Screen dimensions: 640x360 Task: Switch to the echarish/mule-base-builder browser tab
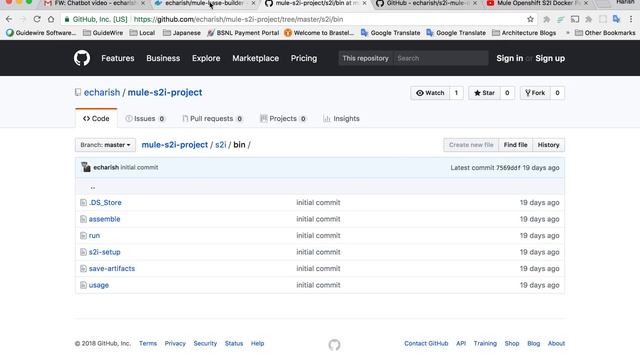tap(204, 3)
